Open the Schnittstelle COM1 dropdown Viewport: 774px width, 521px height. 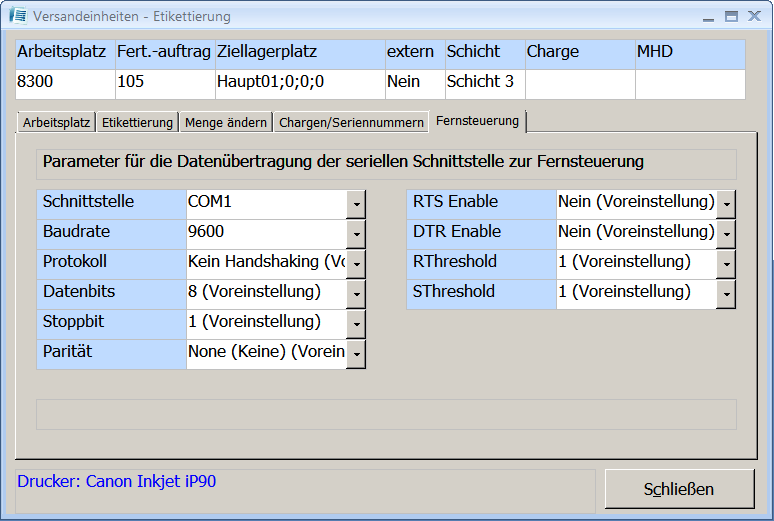[x=356, y=204]
